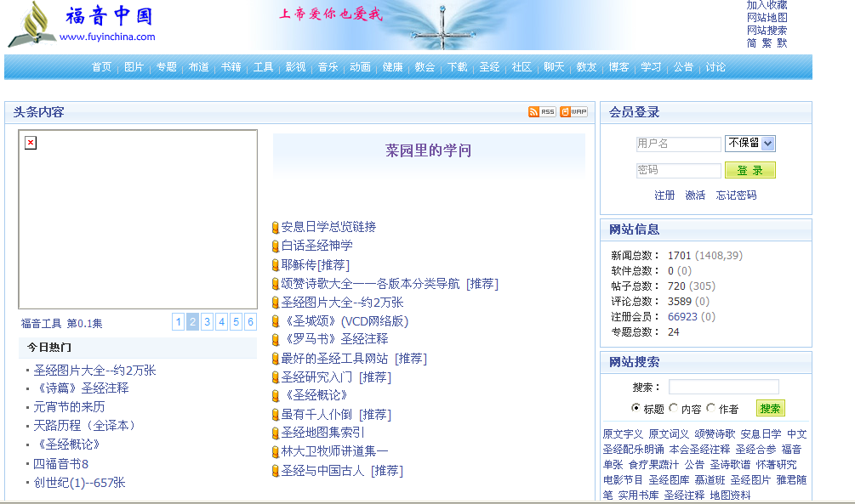Click the bullet icon beside 圣经地图集索引
The width and height of the screenshot is (855, 504).
(x=276, y=433)
